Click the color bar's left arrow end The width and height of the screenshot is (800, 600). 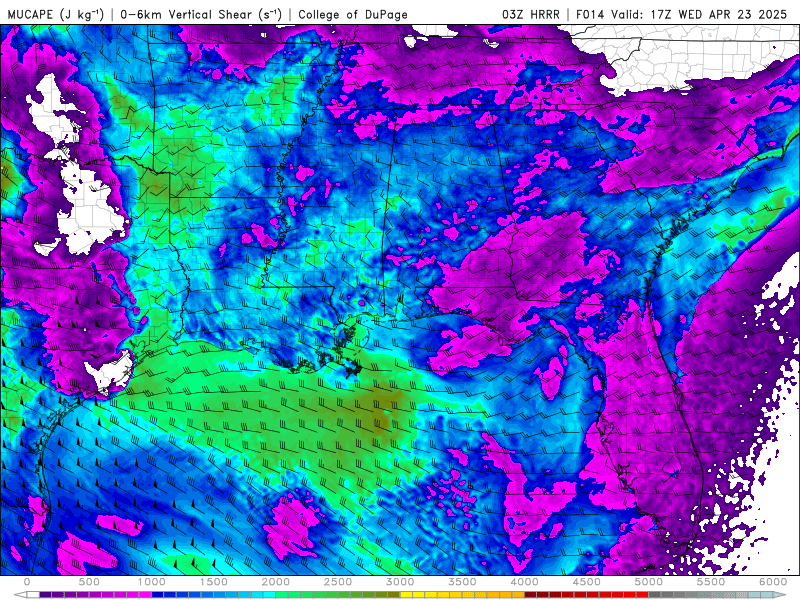[20, 595]
